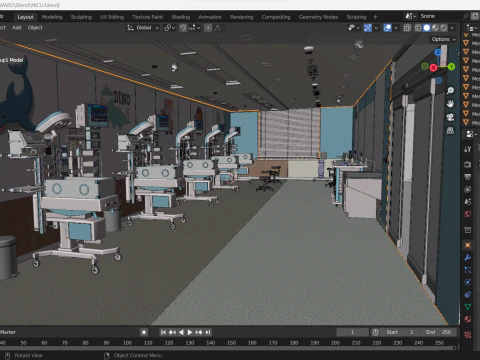Open Scene properties tab
The height and width of the screenshot is (360, 480).
(x=468, y=202)
